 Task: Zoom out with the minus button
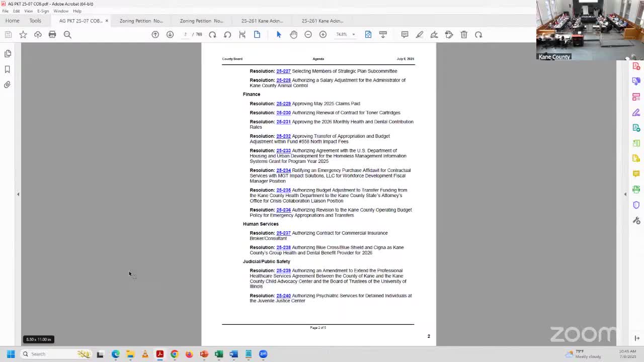click(308, 34)
